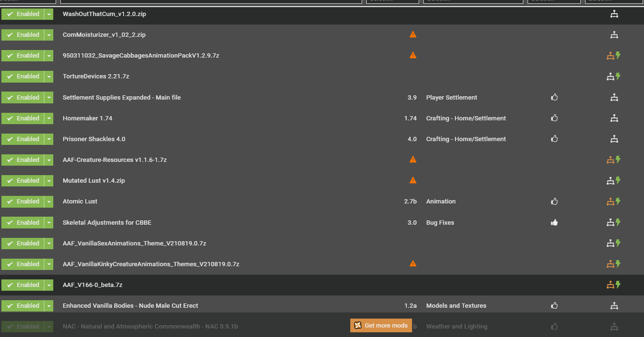
Task: Disable Homemaker 1.74 mod
Action: (x=23, y=118)
